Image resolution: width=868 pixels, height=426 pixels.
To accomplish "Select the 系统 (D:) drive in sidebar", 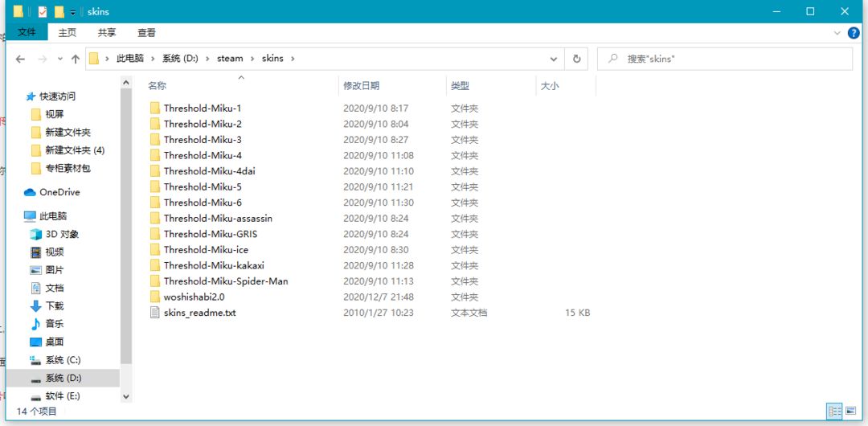I will (63, 378).
